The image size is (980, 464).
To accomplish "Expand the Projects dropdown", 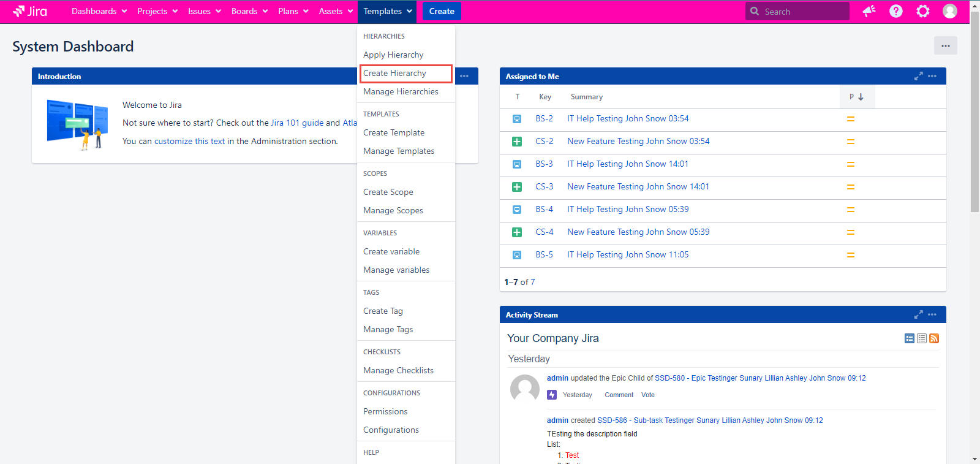I will click(x=157, y=11).
